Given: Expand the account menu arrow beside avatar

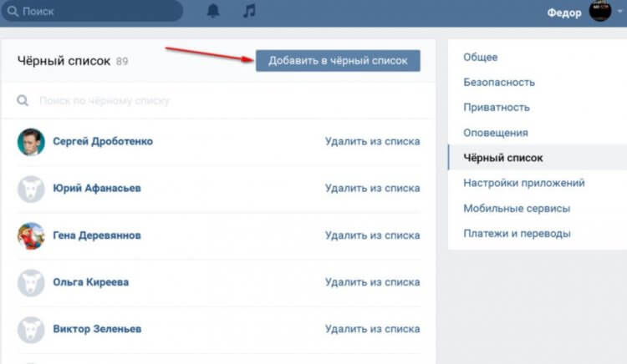Looking at the screenshot, I should coord(619,11).
